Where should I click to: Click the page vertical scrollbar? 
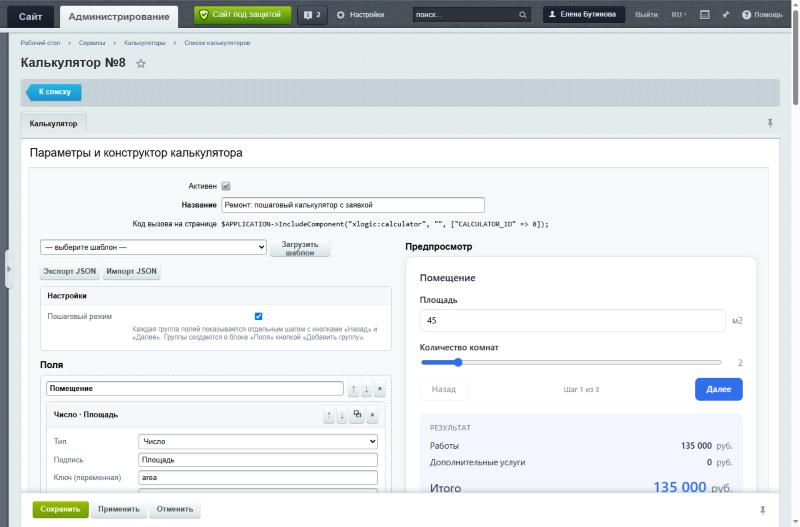(x=795, y=56)
